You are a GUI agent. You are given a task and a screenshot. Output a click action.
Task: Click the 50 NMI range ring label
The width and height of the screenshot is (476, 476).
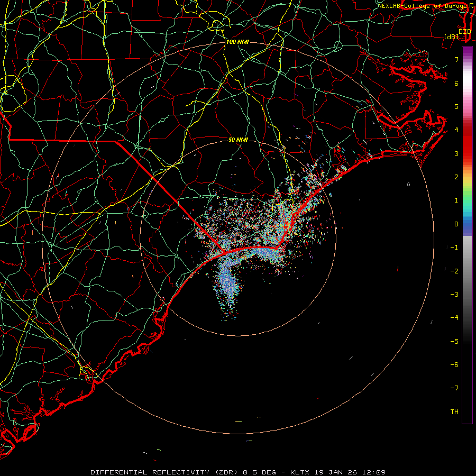[238, 140]
